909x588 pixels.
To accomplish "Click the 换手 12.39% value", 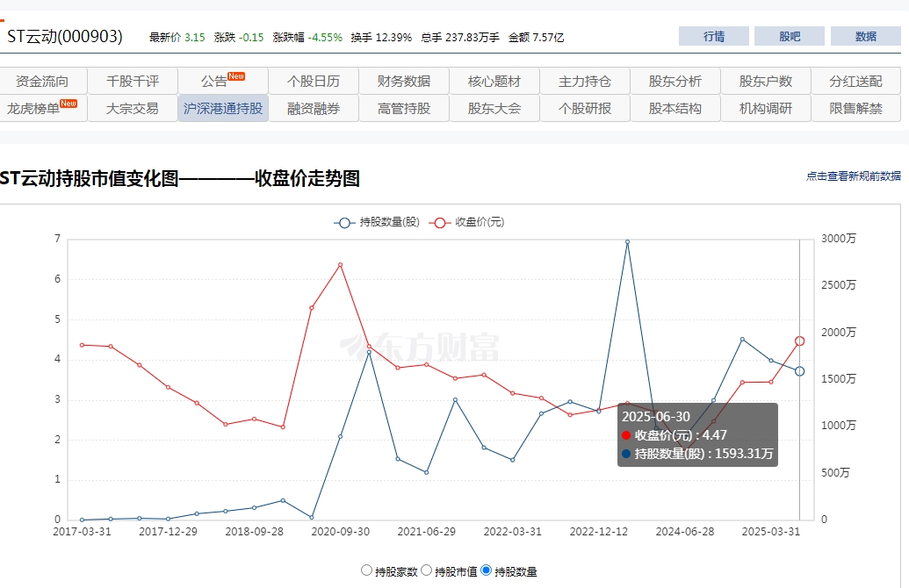I will [x=381, y=38].
